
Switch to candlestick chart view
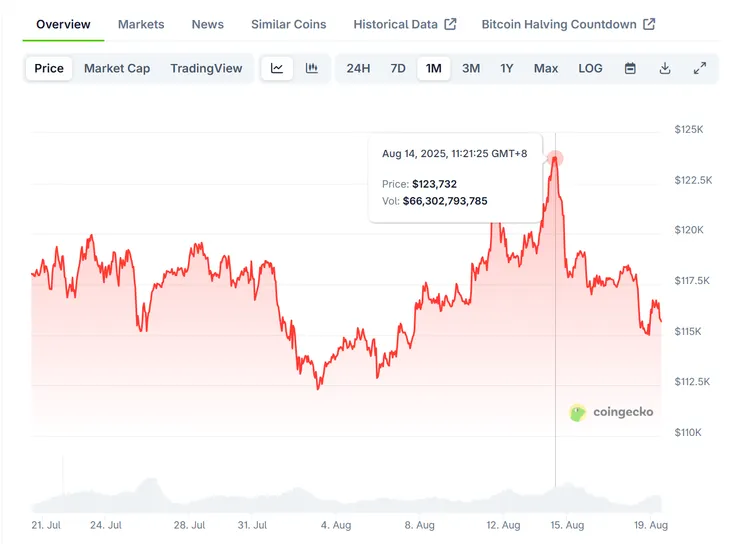pyautogui.click(x=311, y=68)
